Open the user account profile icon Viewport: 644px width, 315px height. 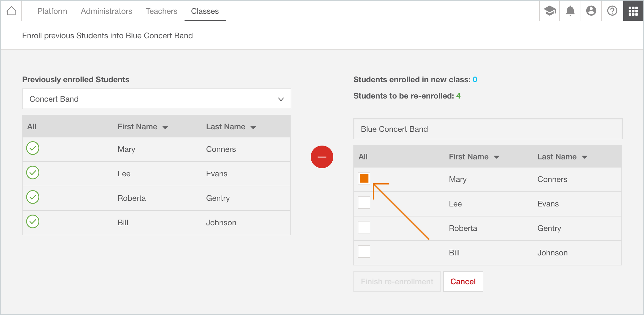coord(591,11)
